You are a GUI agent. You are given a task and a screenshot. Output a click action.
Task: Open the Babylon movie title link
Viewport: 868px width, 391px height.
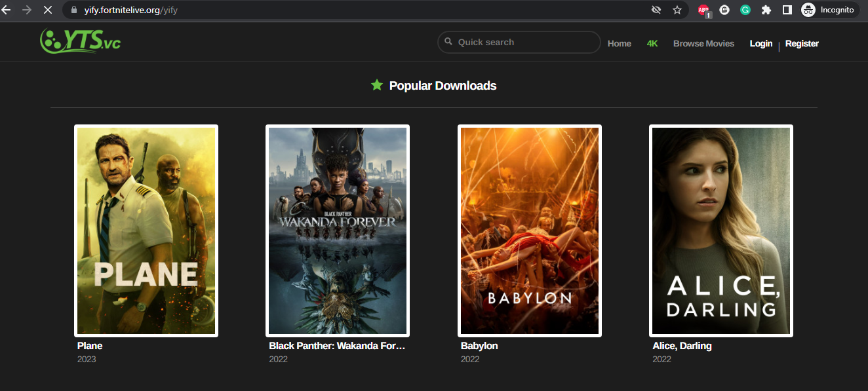pyautogui.click(x=479, y=346)
